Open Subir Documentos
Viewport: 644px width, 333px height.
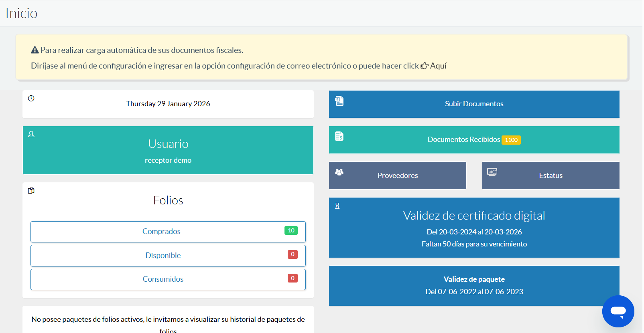point(474,104)
